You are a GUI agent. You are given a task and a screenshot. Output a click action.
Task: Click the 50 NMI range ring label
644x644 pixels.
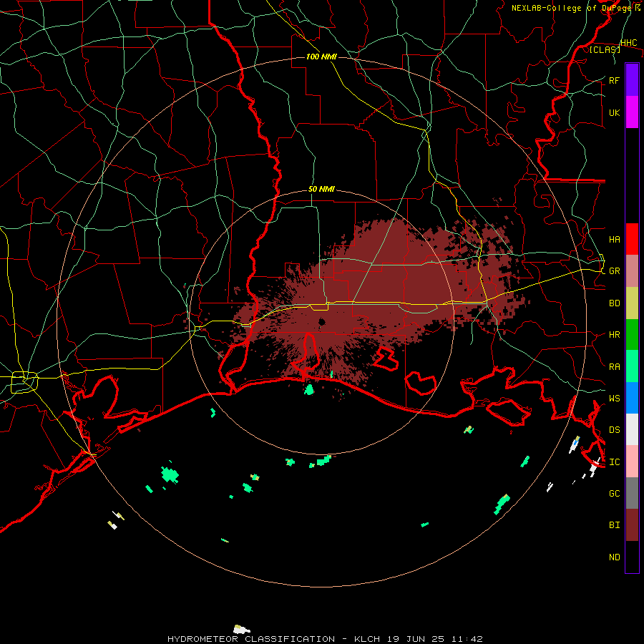click(x=321, y=189)
